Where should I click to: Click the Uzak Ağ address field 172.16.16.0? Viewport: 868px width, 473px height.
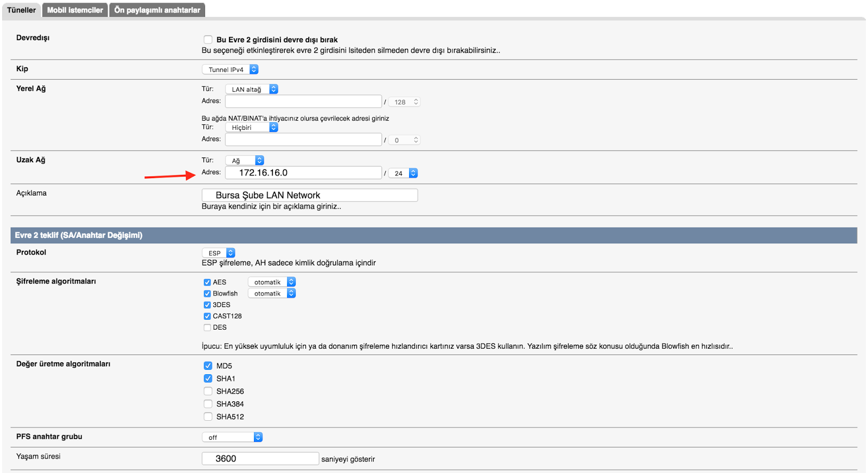[303, 173]
